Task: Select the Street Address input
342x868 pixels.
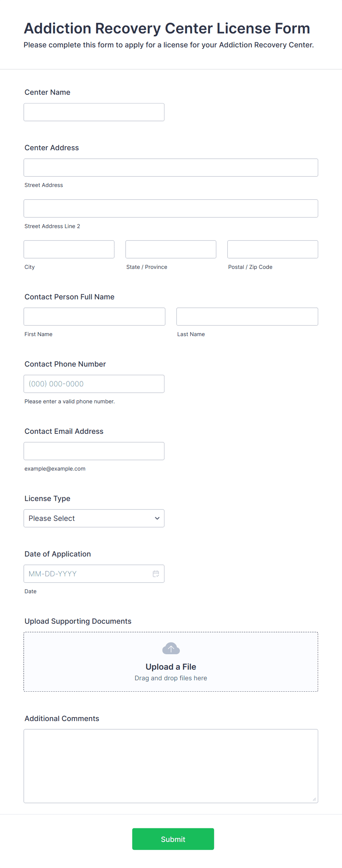Action: tap(171, 168)
